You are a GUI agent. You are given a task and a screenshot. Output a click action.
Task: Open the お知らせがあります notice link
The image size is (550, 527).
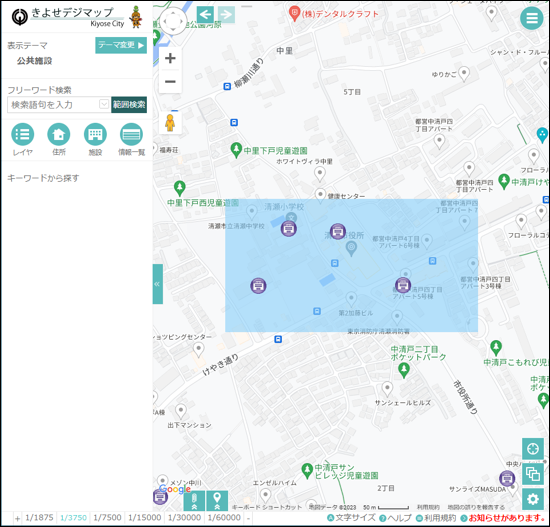point(503,518)
